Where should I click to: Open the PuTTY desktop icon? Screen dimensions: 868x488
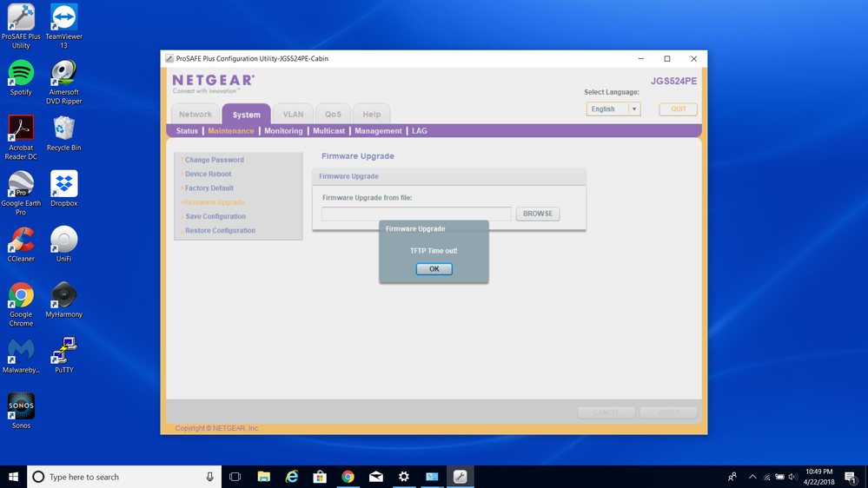click(63, 354)
